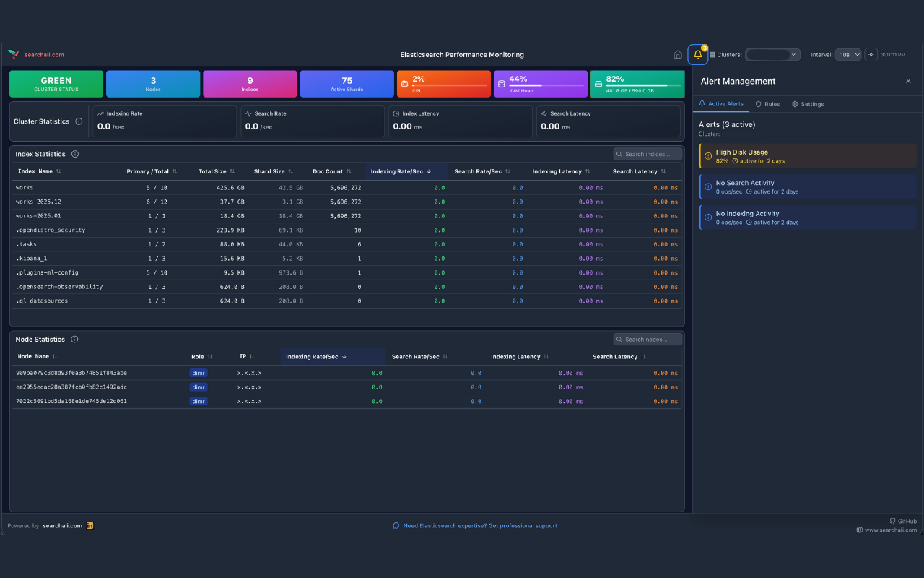Click the 82% disk usage indicator

coord(637,84)
